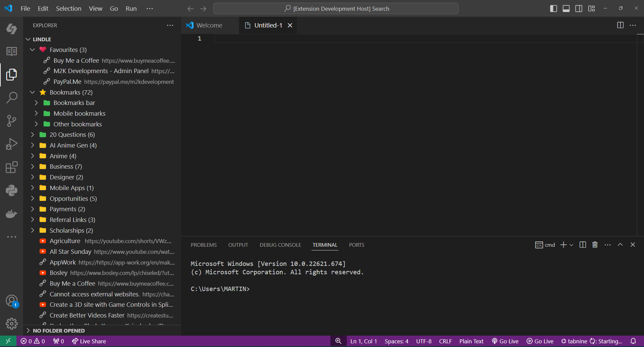
Task: Go back in navigation history
Action: (191, 9)
